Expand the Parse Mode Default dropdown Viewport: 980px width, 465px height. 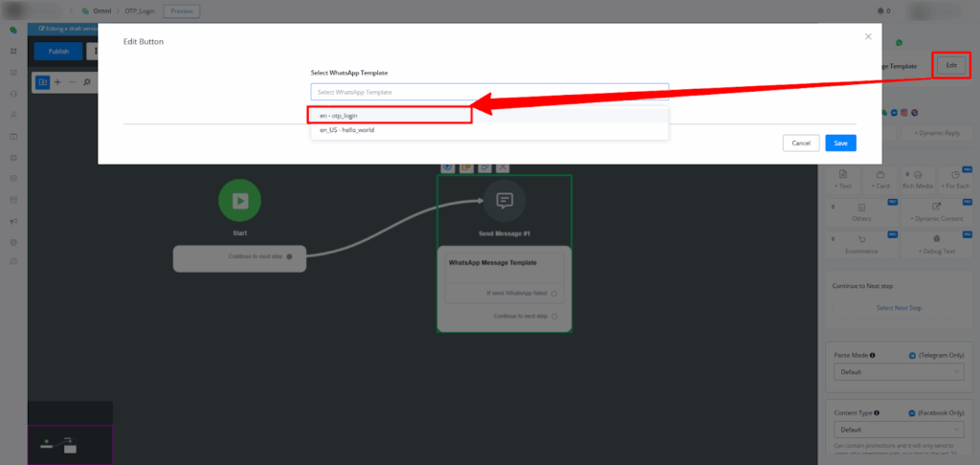coord(898,371)
